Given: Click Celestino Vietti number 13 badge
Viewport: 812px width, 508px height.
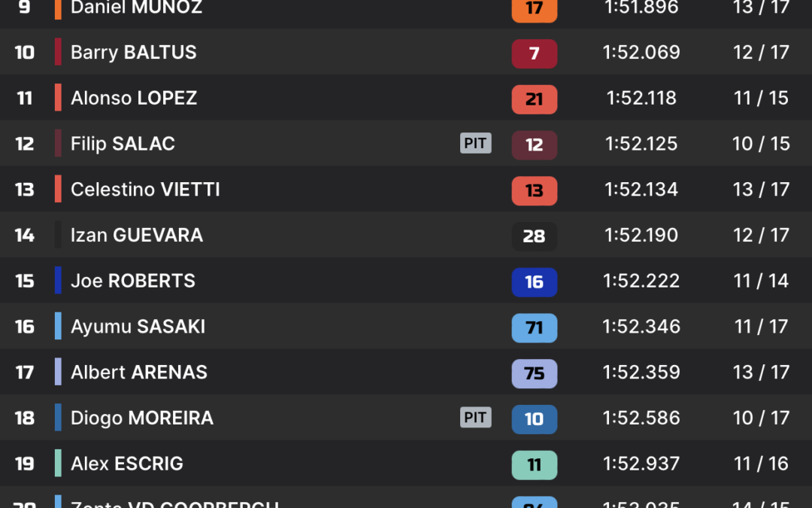Looking at the screenshot, I should [535, 190].
